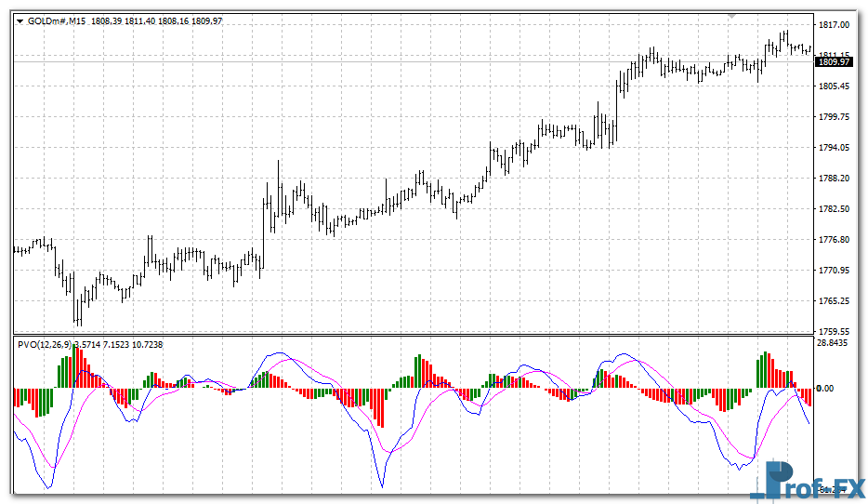Image resolution: width=868 pixels, height=504 pixels.
Task: Select the 1782.50 price scale label
Action: click(x=833, y=209)
